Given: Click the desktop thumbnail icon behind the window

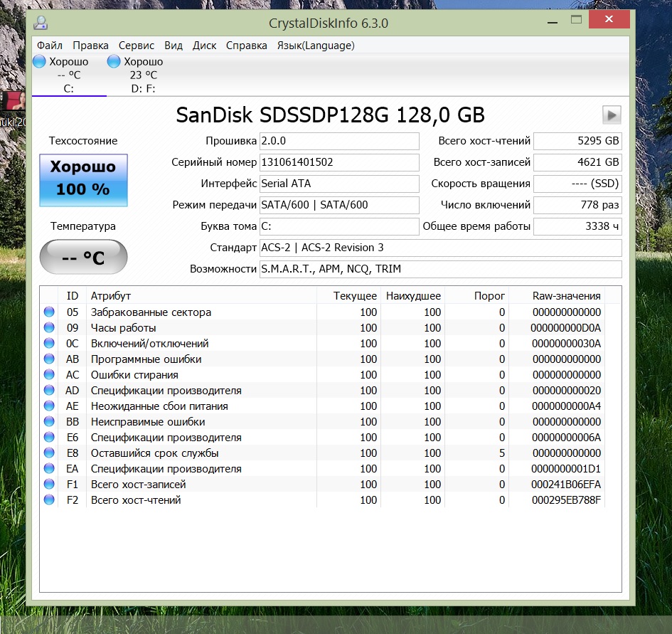Looking at the screenshot, I should [x=14, y=101].
